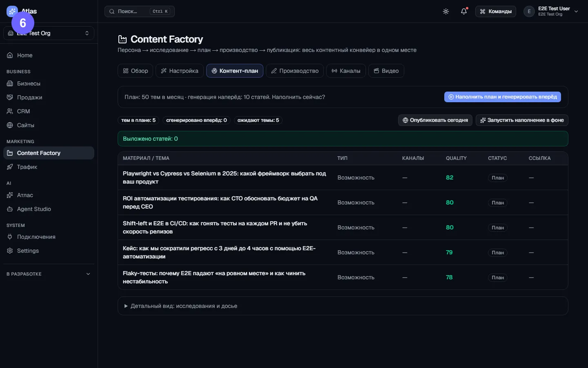Click the Бизнесы building icon
The image size is (588, 368).
pyautogui.click(x=10, y=83)
